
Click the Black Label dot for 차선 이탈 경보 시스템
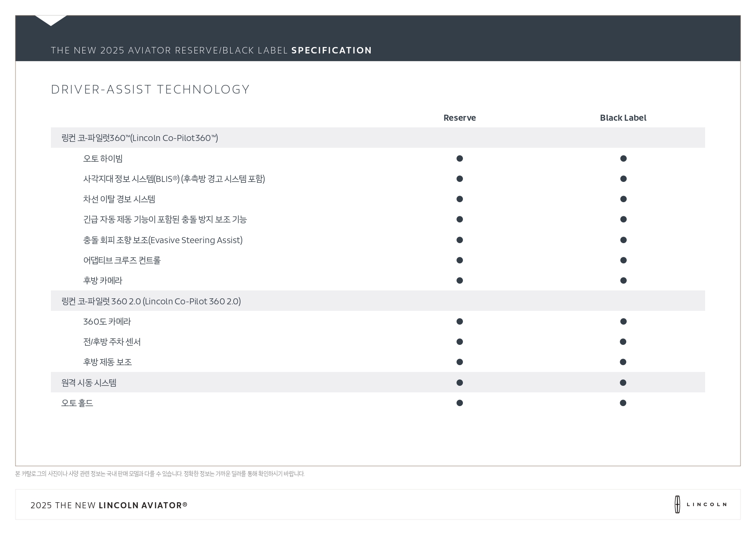[x=623, y=199]
